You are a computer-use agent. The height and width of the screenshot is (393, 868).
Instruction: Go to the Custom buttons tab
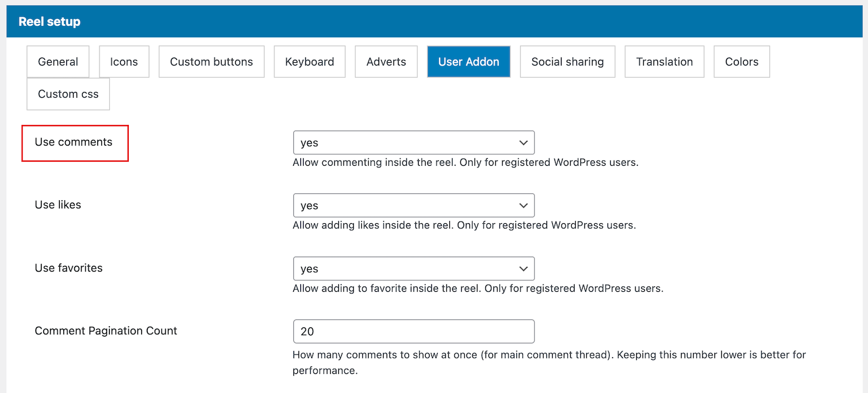pyautogui.click(x=211, y=62)
